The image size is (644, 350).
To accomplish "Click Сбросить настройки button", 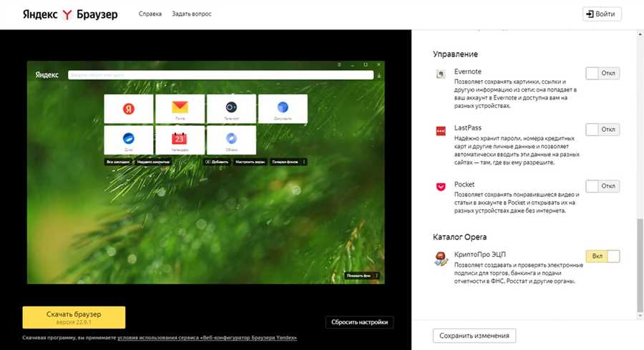I will coord(359,322).
